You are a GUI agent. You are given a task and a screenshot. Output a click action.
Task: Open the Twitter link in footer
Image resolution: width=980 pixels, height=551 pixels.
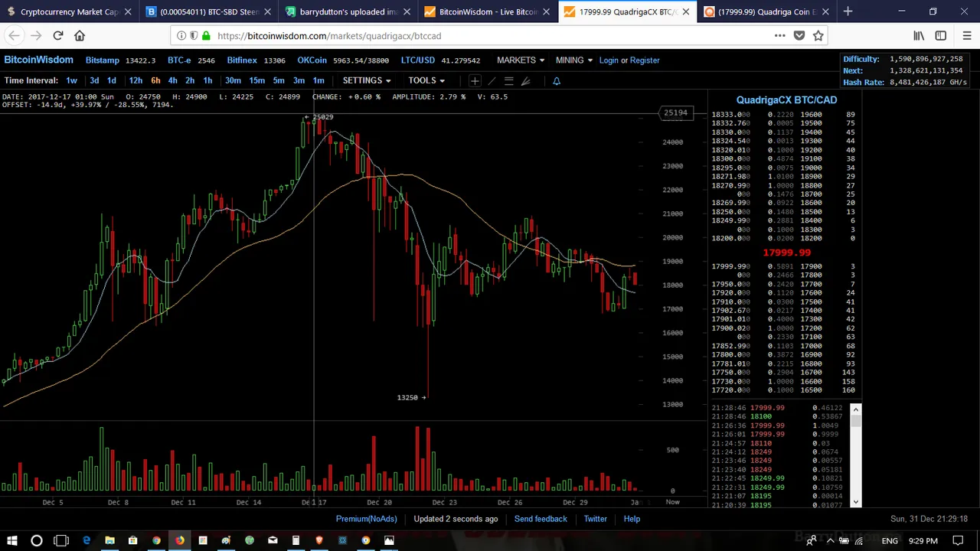click(596, 519)
